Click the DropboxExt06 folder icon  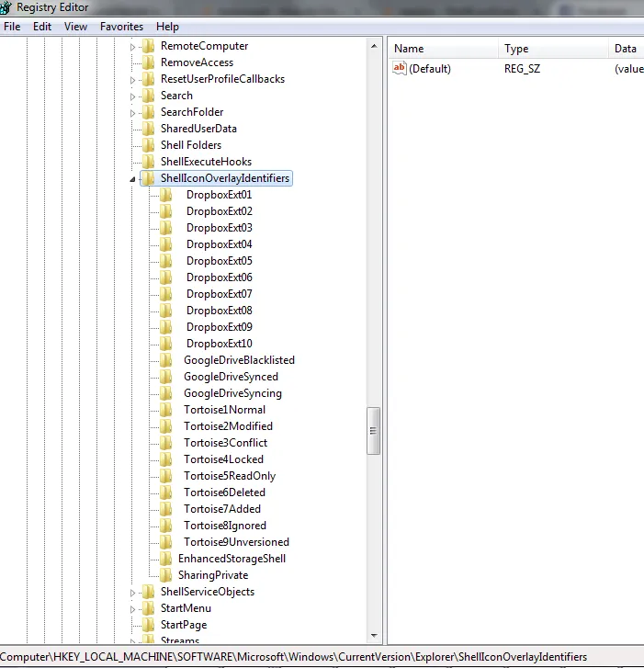click(165, 277)
